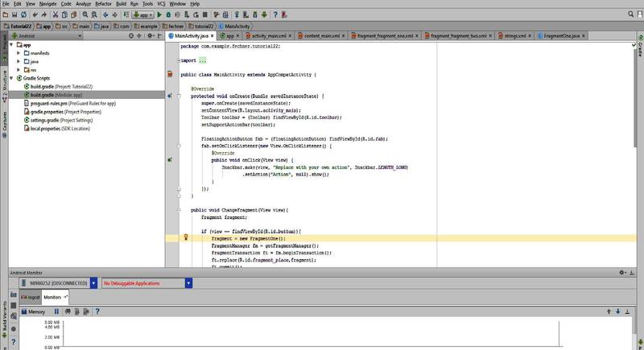Select gradle.properties file
Screen dimensions: 644x350
[x=63, y=112]
